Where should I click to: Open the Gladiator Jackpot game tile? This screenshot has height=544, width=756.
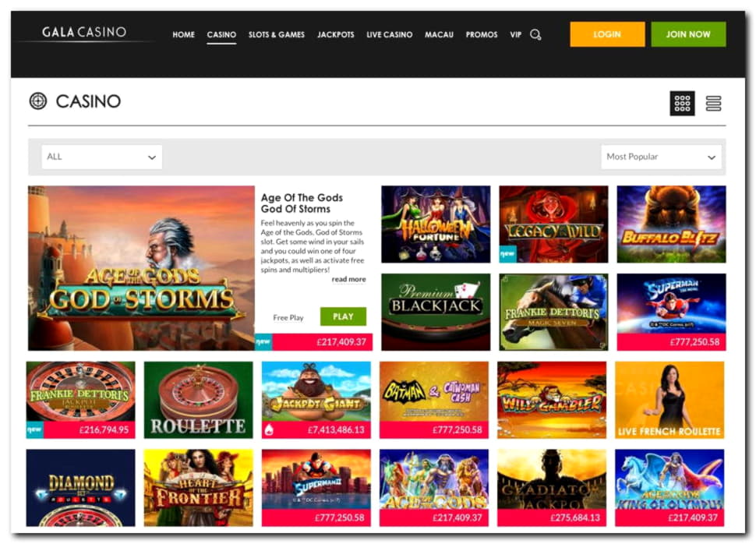[x=552, y=488]
